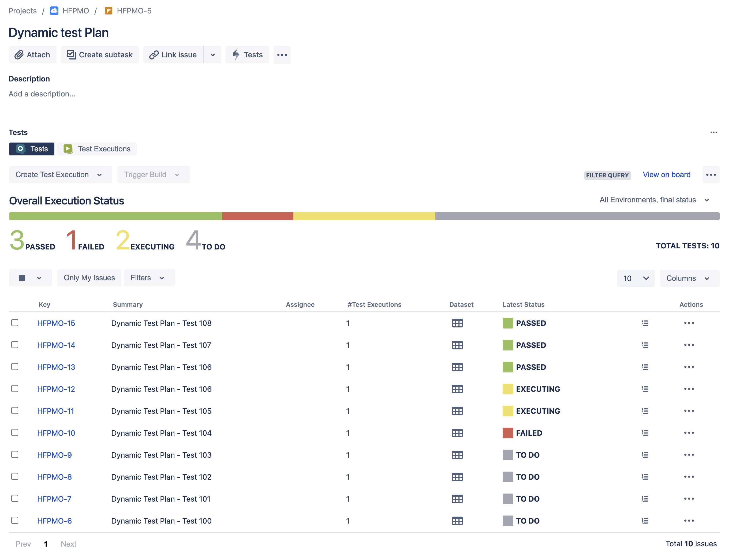732x560 pixels.
Task: Open dataset icon for HFPMO-9
Action: point(457,455)
